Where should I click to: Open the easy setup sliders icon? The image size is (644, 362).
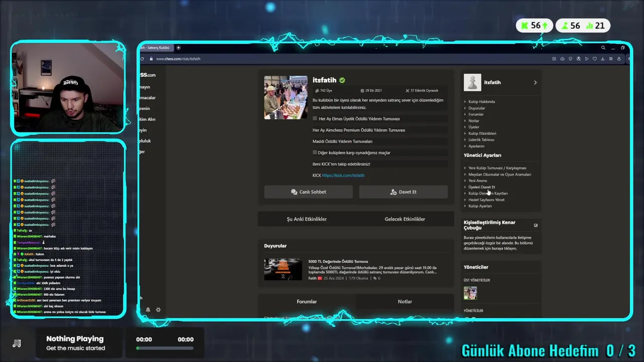[611, 59]
